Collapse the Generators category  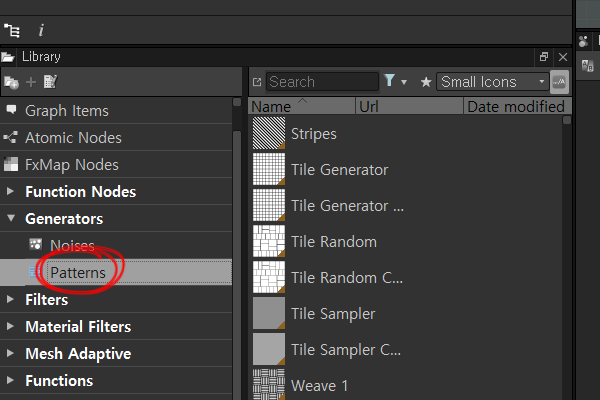click(x=11, y=218)
